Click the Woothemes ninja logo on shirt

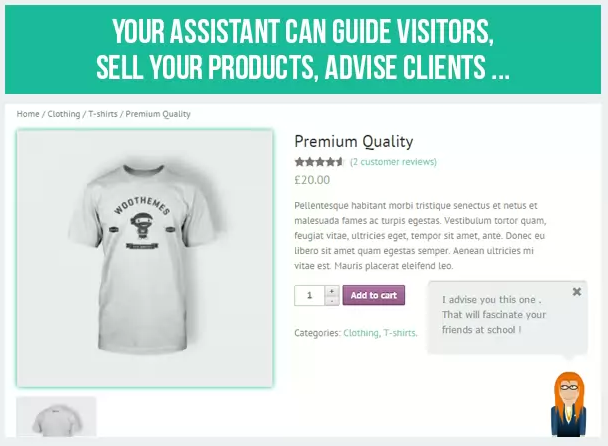tap(141, 223)
